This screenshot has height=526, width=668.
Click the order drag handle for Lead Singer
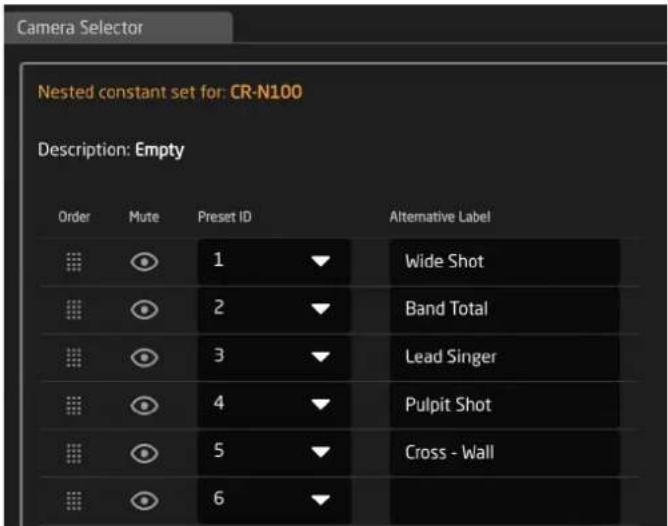point(74,357)
